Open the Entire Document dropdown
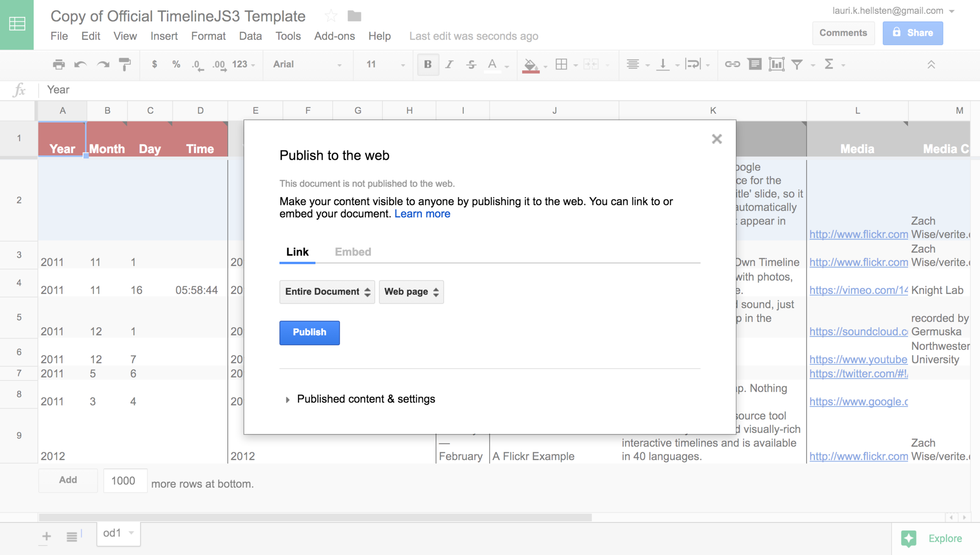 coord(327,292)
